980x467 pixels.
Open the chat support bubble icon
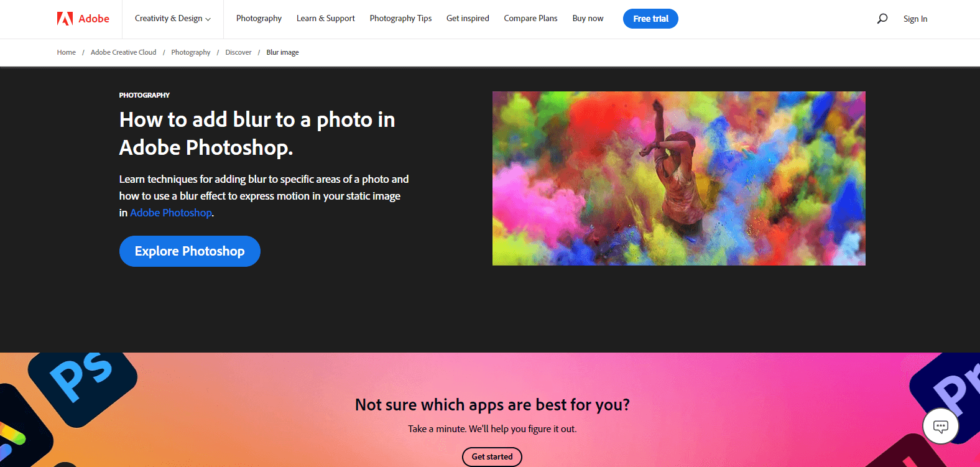click(x=941, y=426)
